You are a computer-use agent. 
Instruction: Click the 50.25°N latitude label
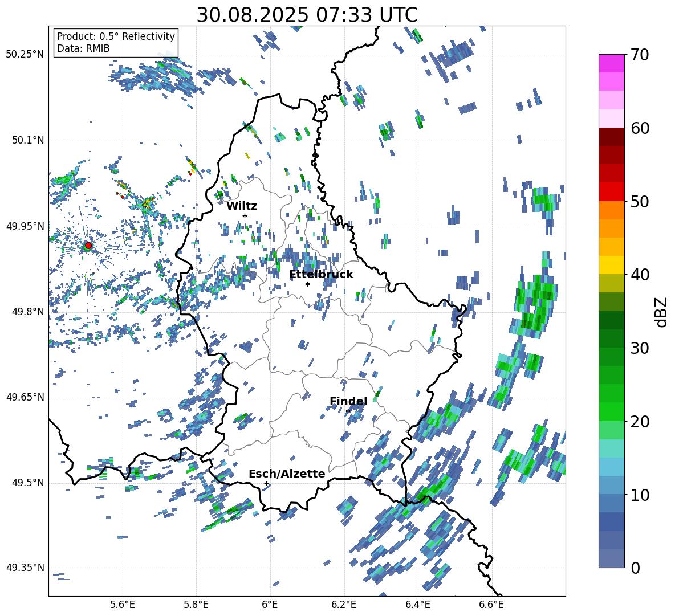[x=25, y=55]
